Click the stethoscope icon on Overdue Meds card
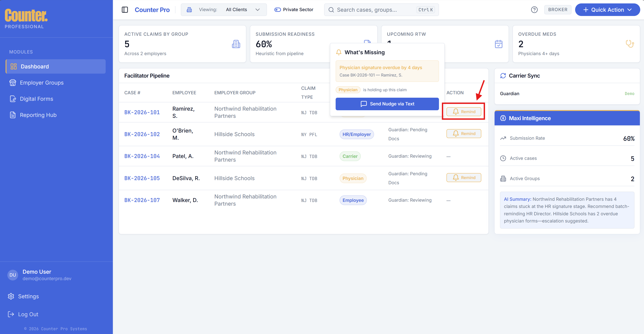 pyautogui.click(x=630, y=44)
